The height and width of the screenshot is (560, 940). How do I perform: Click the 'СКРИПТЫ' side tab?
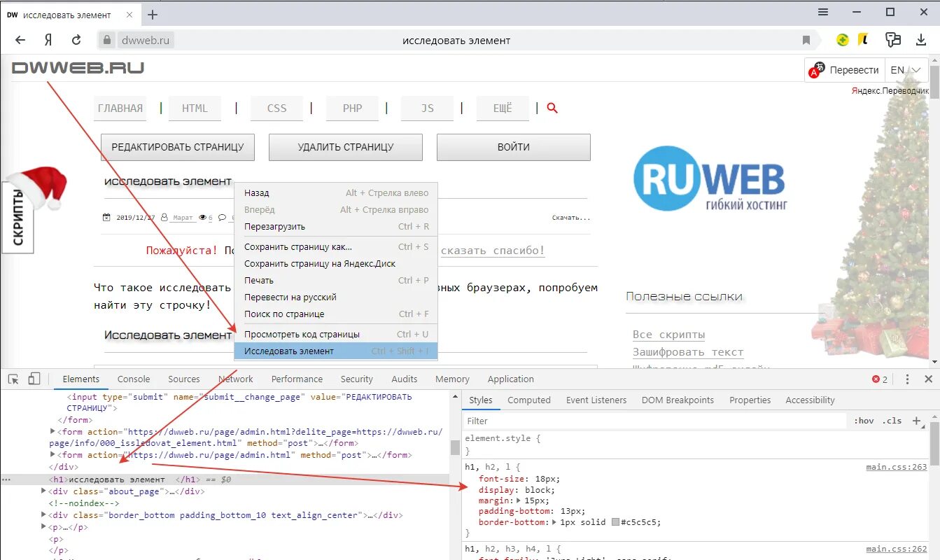coord(18,217)
